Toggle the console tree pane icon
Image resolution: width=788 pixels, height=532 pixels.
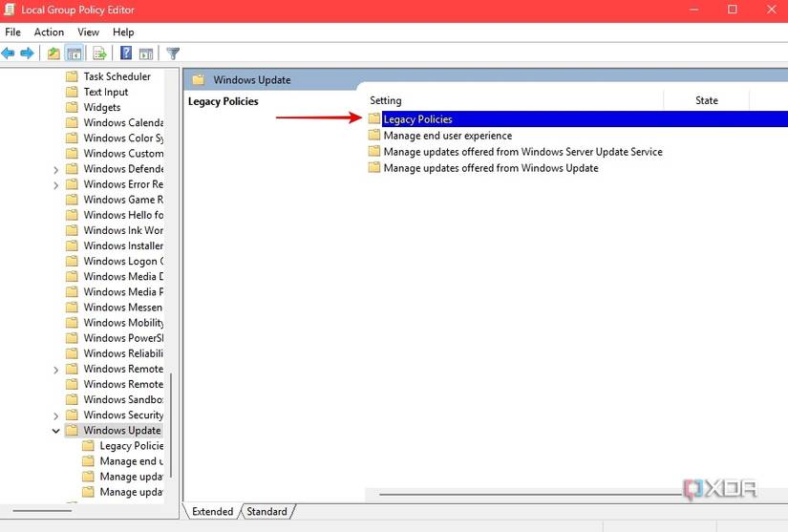point(75,53)
